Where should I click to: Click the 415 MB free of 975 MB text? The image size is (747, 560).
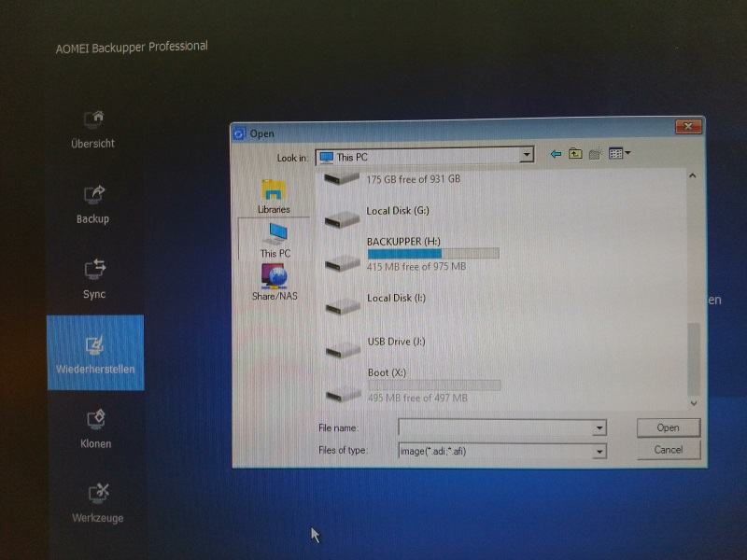click(416, 267)
